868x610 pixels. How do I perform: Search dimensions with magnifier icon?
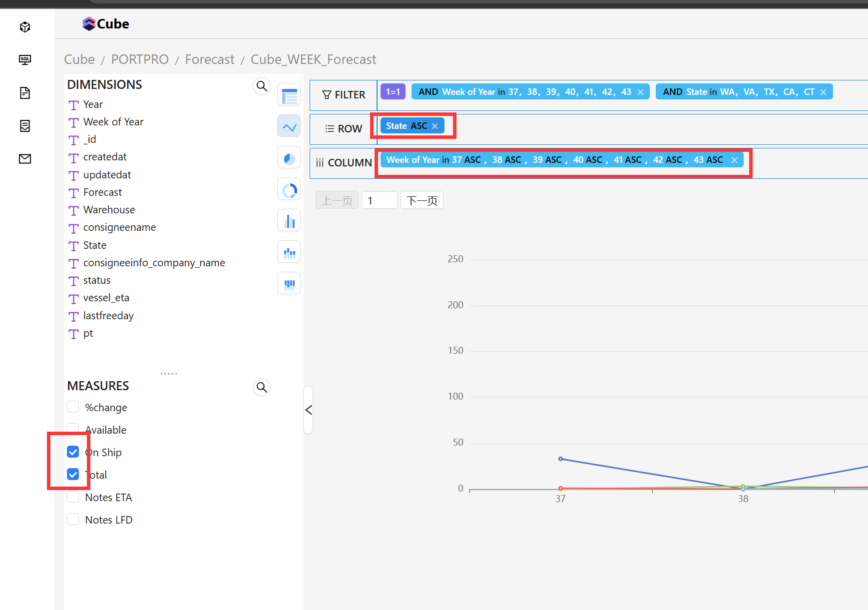click(262, 86)
